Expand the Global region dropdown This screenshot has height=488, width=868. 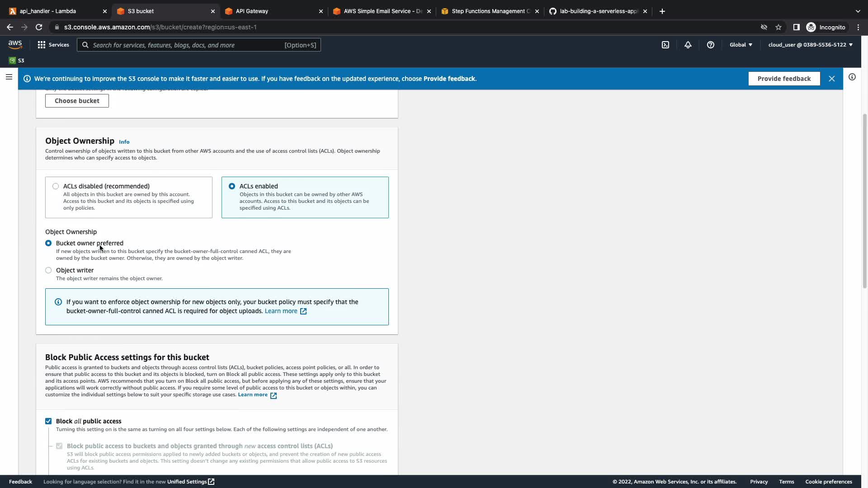pyautogui.click(x=741, y=45)
